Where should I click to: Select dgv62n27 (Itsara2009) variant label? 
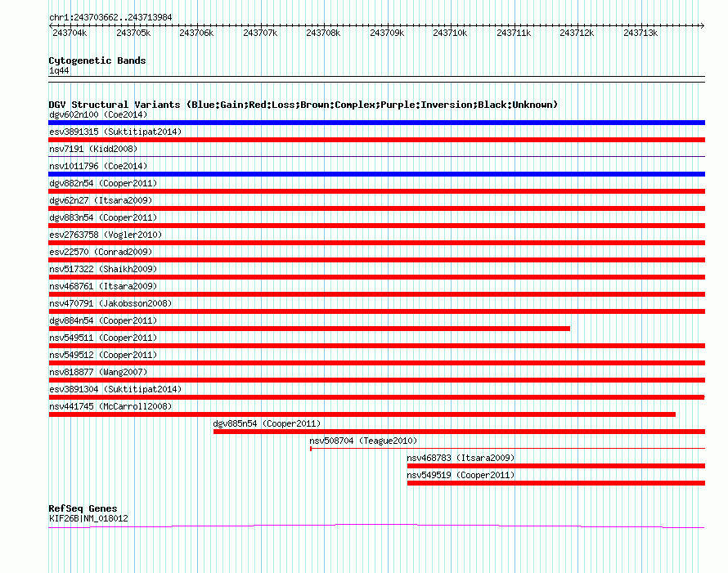pyautogui.click(x=101, y=200)
